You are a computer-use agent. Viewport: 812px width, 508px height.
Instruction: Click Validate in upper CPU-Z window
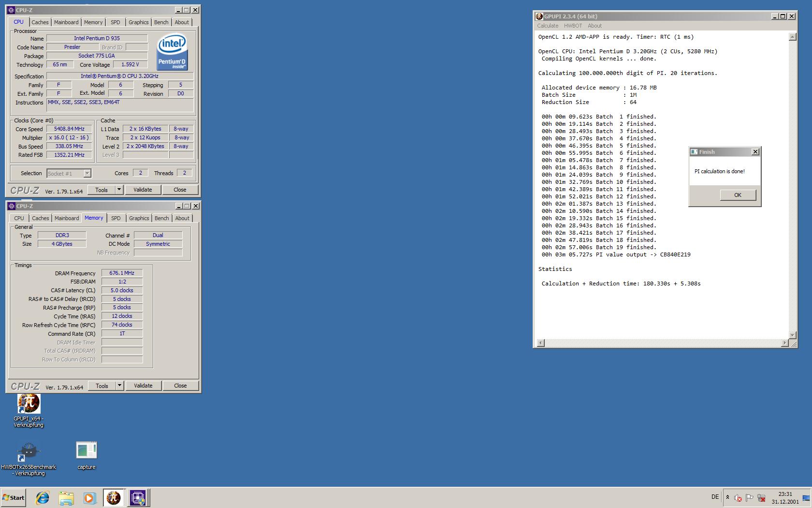[143, 190]
